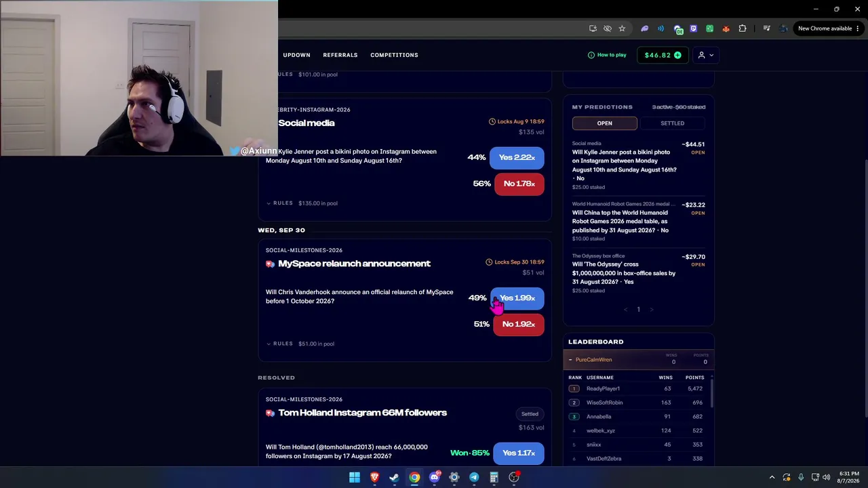This screenshot has width=868, height=488.
Task: Add funds with the green plus icon
Action: (677, 55)
